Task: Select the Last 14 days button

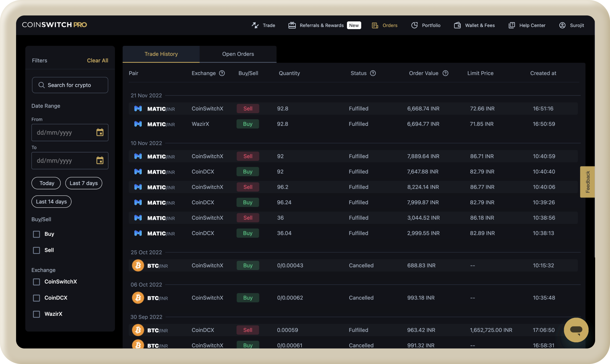Action: (x=51, y=202)
